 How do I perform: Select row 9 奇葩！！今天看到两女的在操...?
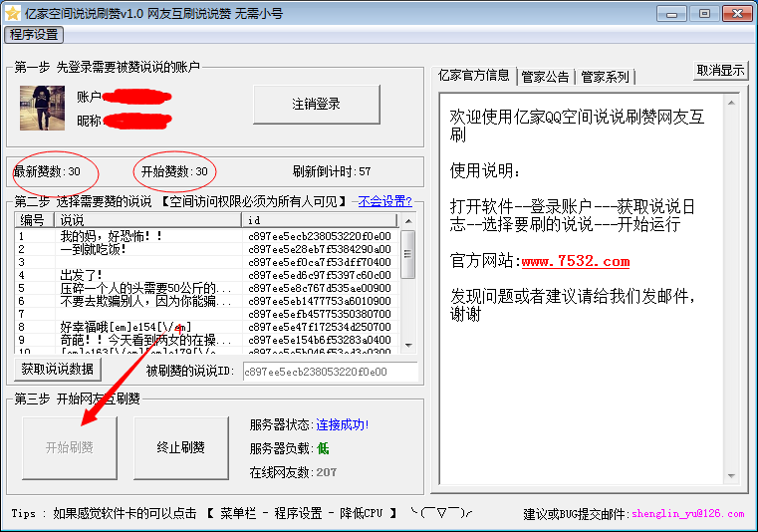point(208,340)
